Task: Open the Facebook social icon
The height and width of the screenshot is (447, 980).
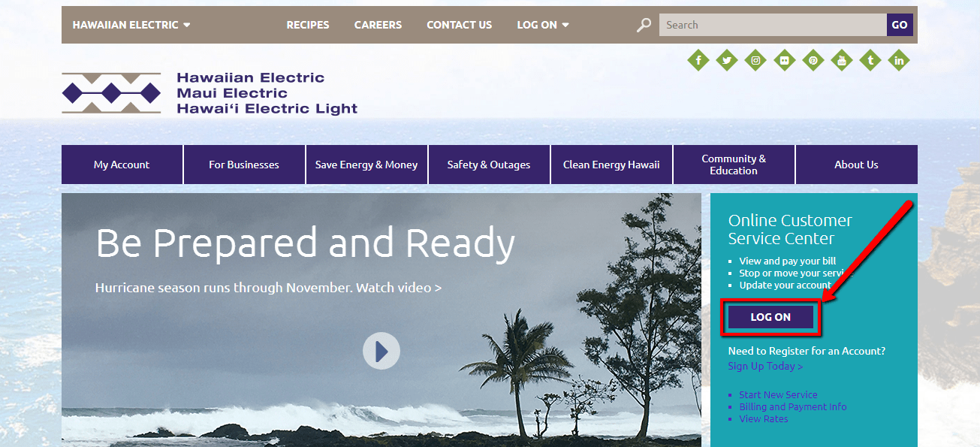Action: tap(698, 60)
